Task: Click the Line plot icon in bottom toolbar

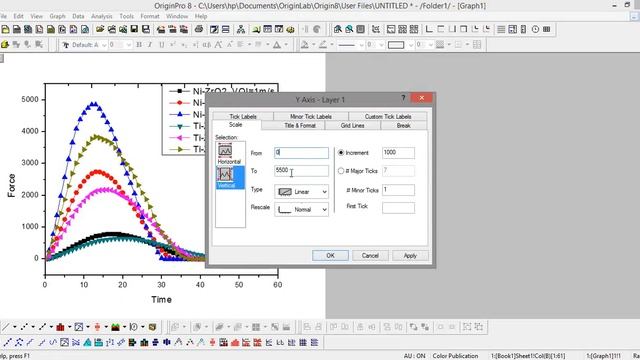Action: click(5, 327)
